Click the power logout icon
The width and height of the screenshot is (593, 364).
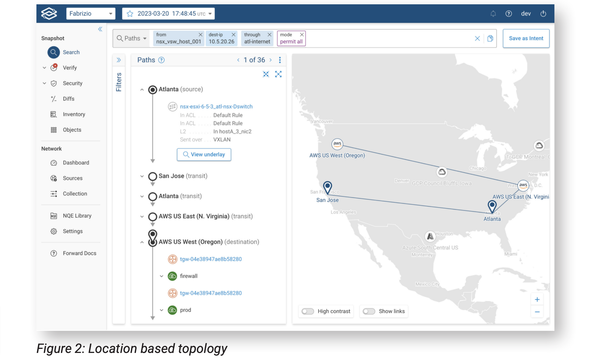[x=543, y=13]
